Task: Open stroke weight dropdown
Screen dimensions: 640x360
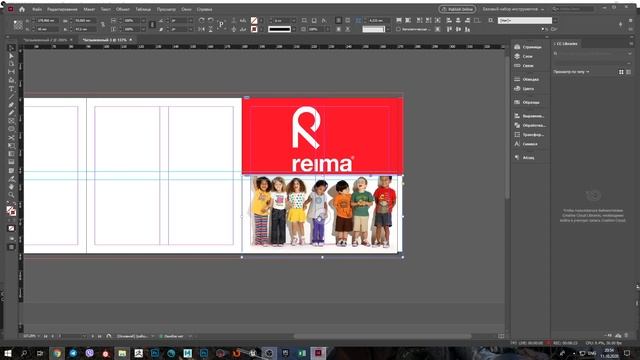Action: click(x=294, y=20)
